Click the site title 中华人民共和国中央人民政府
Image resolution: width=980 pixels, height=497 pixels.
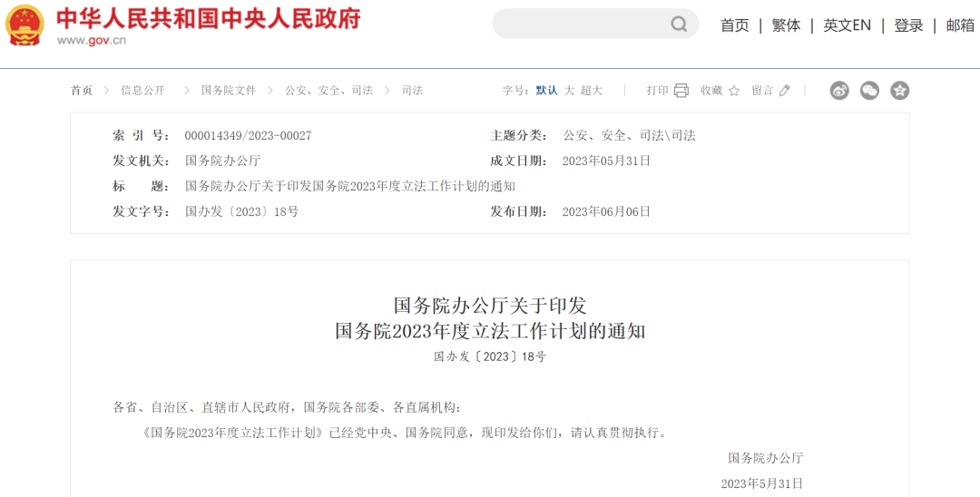point(209,19)
